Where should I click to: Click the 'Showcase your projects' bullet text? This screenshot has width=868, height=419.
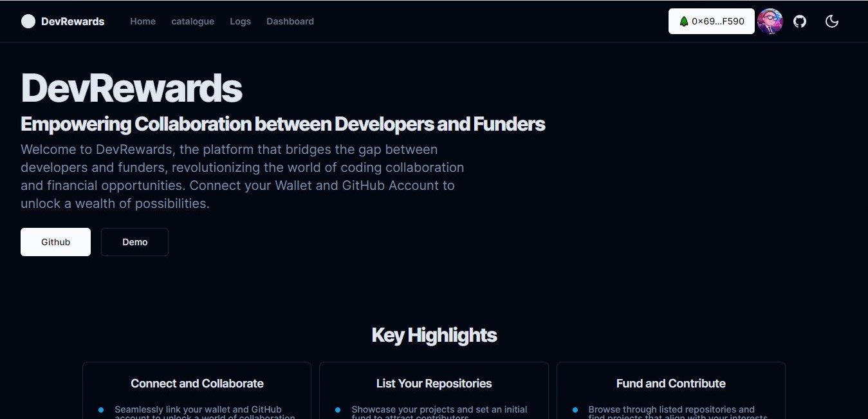(439, 413)
